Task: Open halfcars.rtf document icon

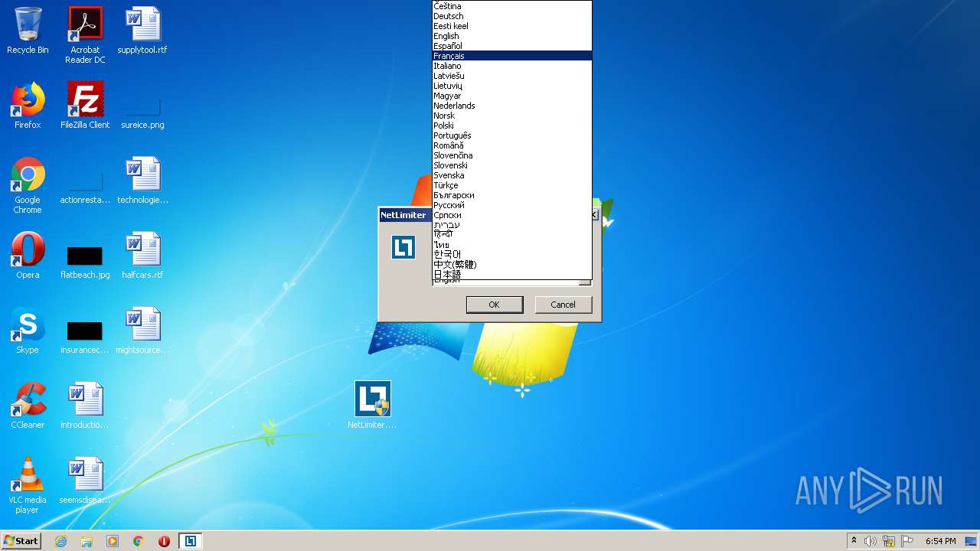Action: coord(142,256)
